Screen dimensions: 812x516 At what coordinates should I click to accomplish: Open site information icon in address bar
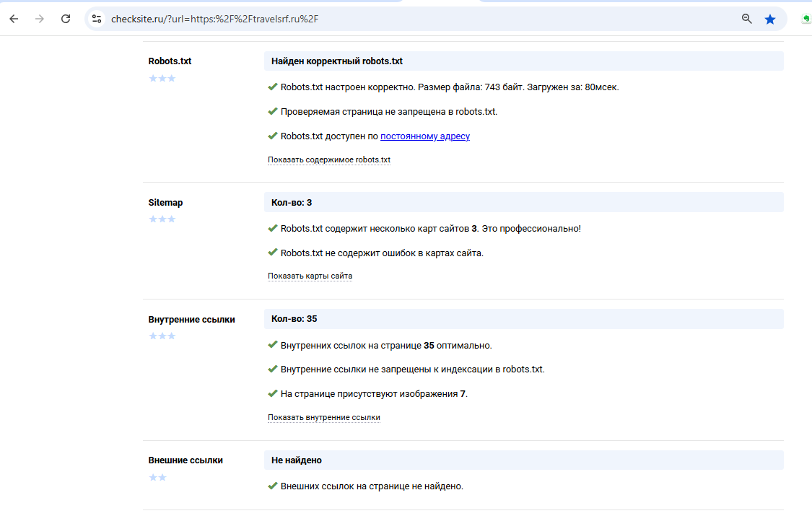[x=97, y=19]
